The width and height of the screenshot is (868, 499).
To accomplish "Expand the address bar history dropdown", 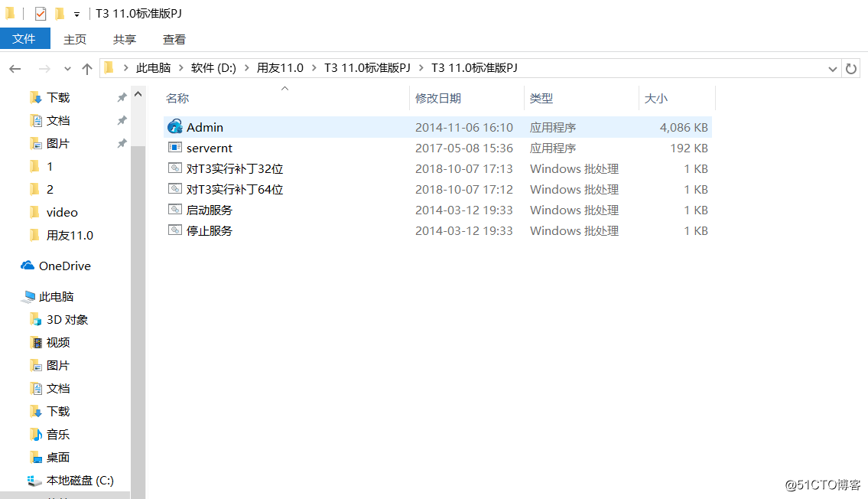I will (x=832, y=69).
